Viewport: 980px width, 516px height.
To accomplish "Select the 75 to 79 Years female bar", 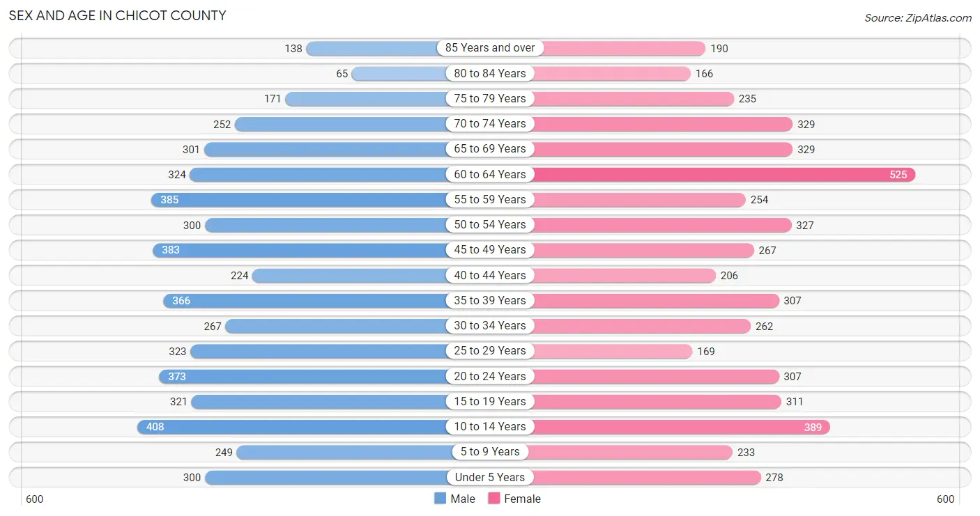I will 631,99.
